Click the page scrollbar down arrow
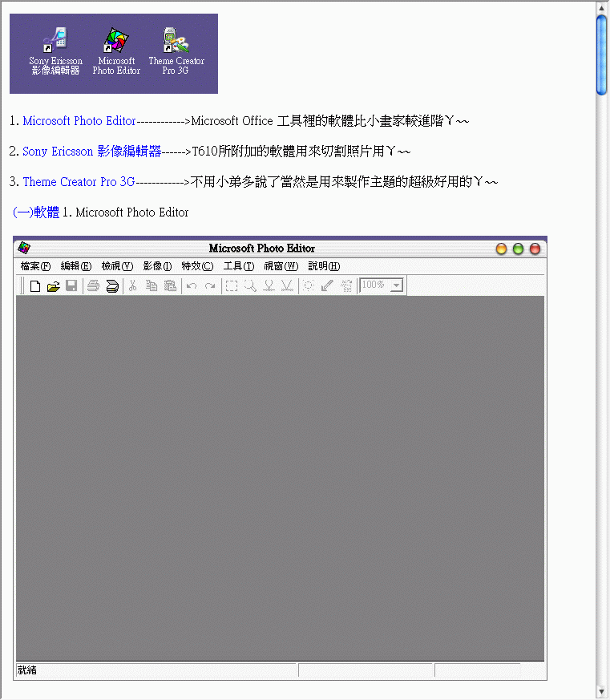The image size is (610, 700). [601, 692]
